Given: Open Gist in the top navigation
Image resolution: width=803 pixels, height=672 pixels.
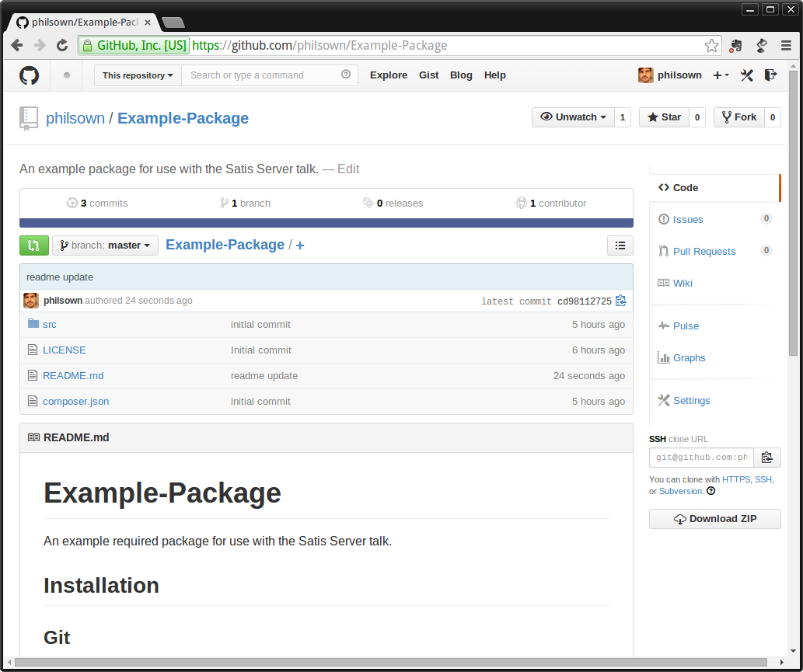Looking at the screenshot, I should [428, 75].
